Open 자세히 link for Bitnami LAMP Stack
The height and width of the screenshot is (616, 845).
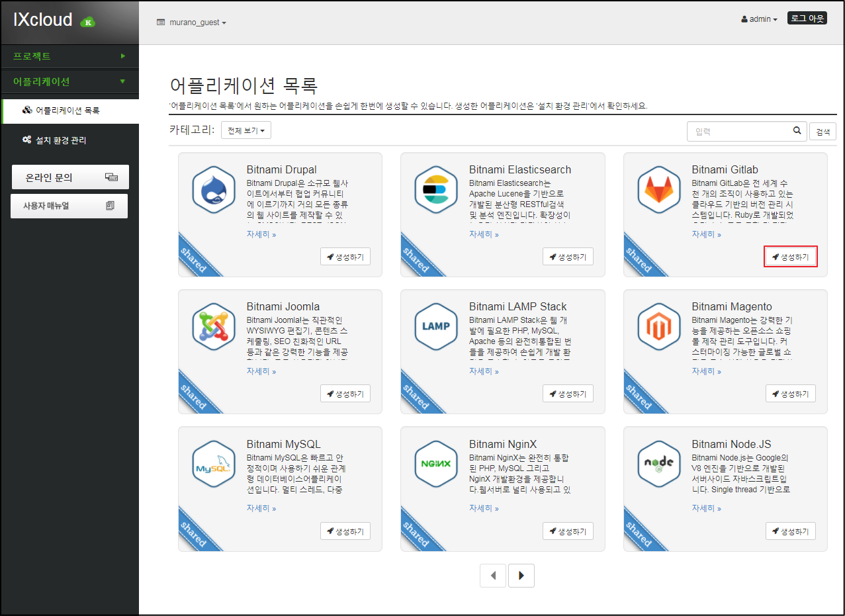[x=484, y=371]
